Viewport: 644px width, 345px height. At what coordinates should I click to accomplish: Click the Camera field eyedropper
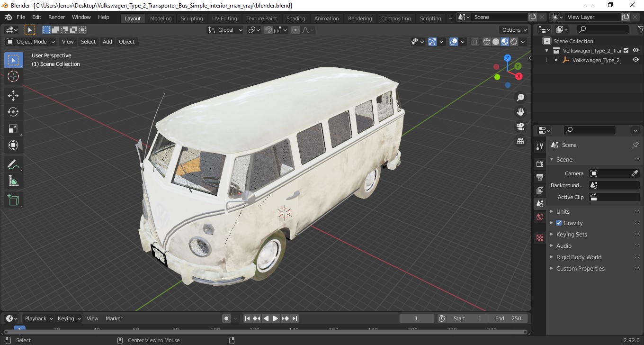click(635, 173)
